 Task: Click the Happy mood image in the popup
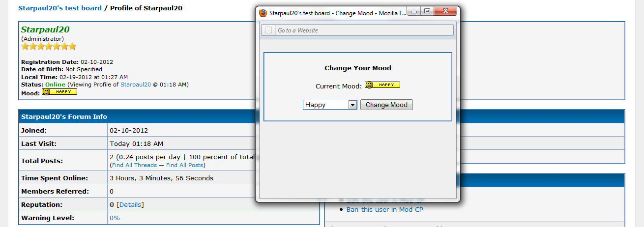(382, 85)
